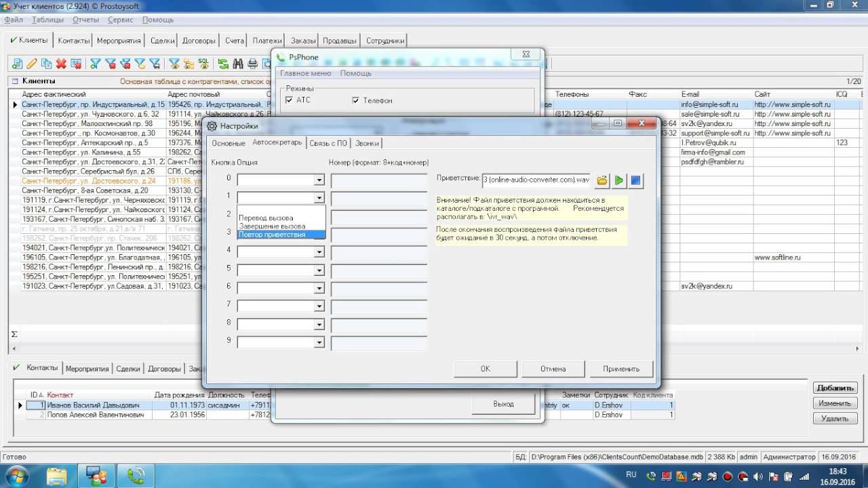Open the option dropdown for button 7
868x488 pixels.
click(x=319, y=306)
